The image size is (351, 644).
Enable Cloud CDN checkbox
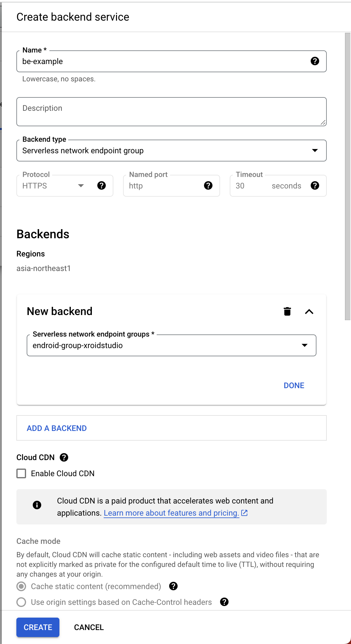21,473
